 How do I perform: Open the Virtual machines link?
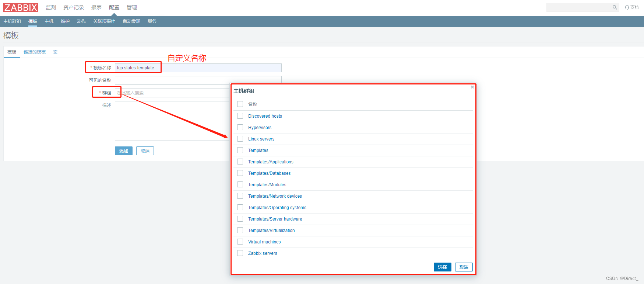tap(264, 242)
